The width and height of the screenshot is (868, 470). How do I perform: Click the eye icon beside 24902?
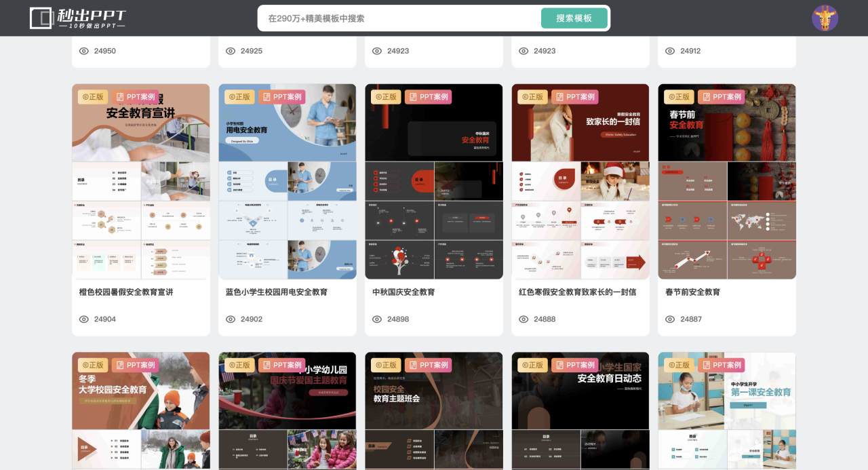tap(231, 319)
